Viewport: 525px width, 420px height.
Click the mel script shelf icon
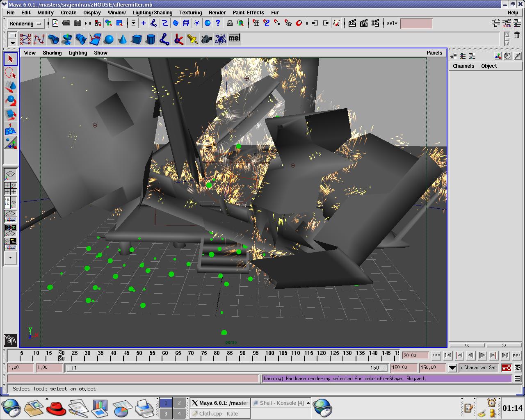tap(234, 38)
